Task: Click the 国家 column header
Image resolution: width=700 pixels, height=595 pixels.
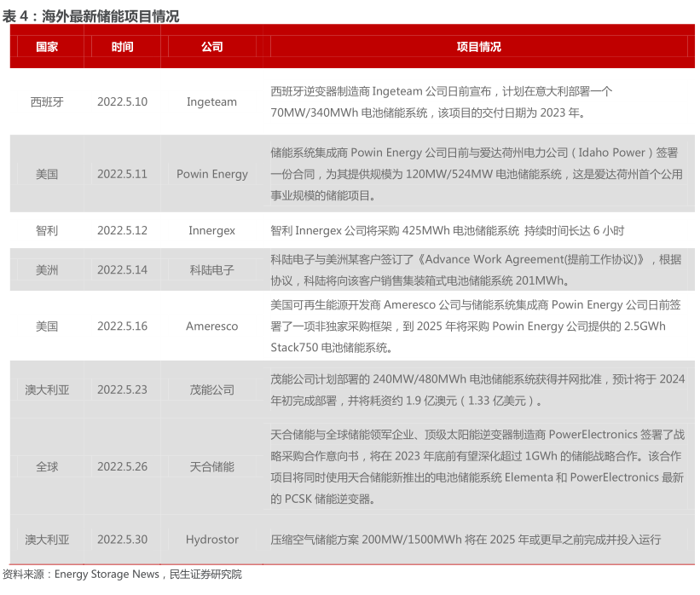Action: [x=47, y=47]
